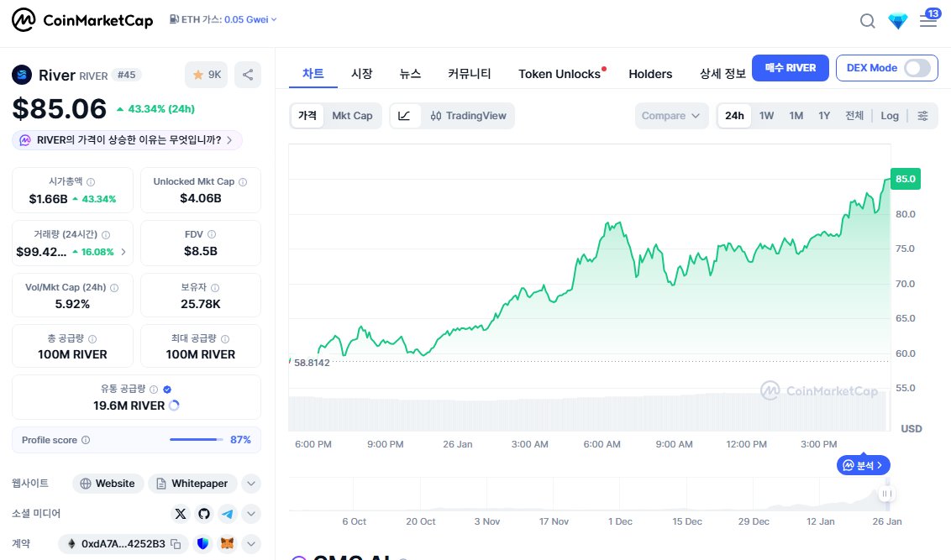
Task: Switch to the 시장 tab
Action: 362,74
